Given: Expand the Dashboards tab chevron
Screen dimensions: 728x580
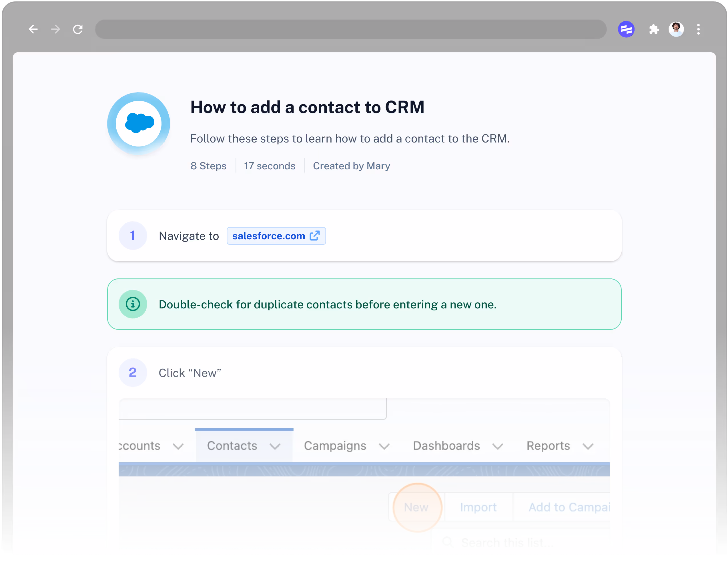Looking at the screenshot, I should coord(498,446).
